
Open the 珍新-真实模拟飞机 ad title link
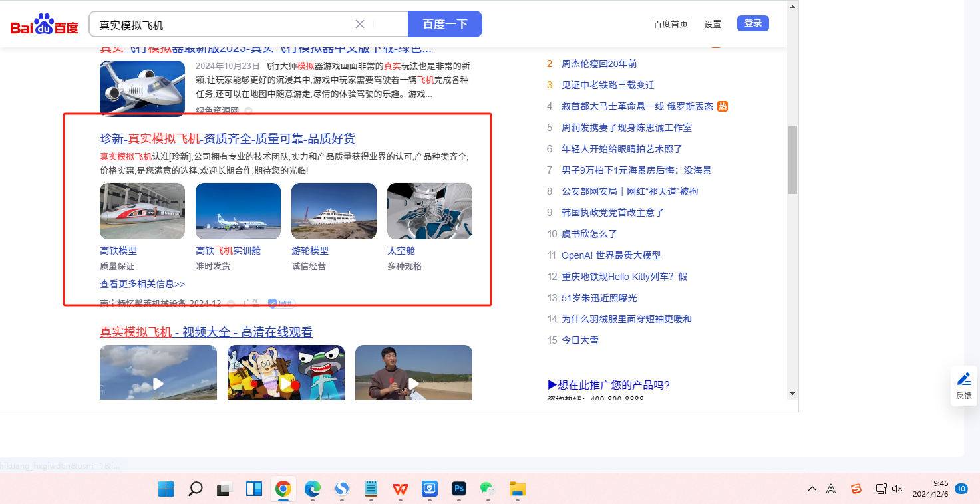tap(228, 138)
